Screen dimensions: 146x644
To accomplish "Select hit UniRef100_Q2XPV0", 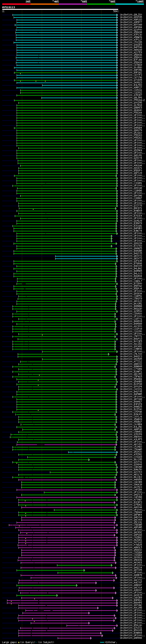I will (131, 30).
